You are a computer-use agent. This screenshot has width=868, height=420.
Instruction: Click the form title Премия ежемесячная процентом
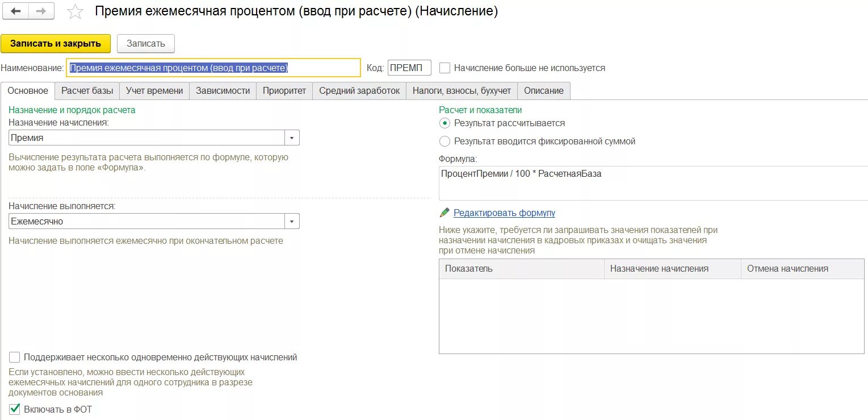(296, 11)
